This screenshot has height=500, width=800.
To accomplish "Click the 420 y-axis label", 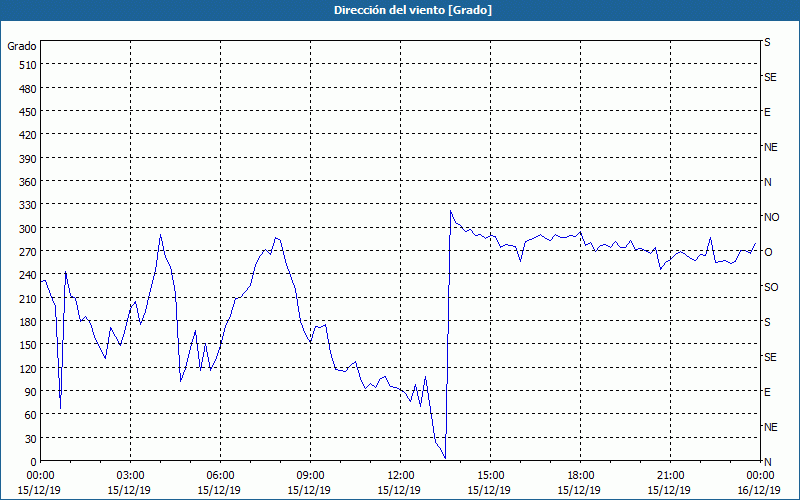I will point(28,135).
